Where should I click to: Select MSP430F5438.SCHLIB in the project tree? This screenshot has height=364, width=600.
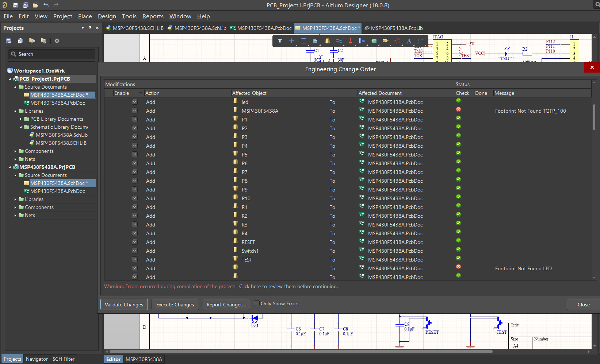[x=61, y=143]
